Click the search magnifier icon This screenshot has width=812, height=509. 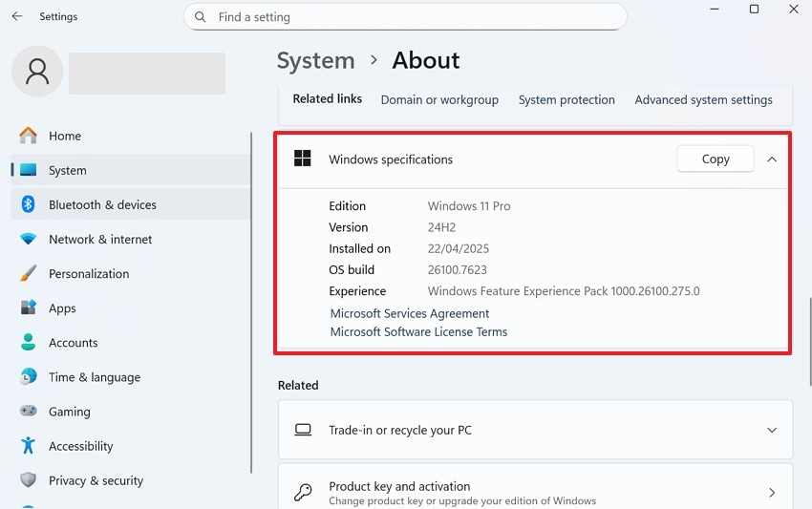(201, 17)
